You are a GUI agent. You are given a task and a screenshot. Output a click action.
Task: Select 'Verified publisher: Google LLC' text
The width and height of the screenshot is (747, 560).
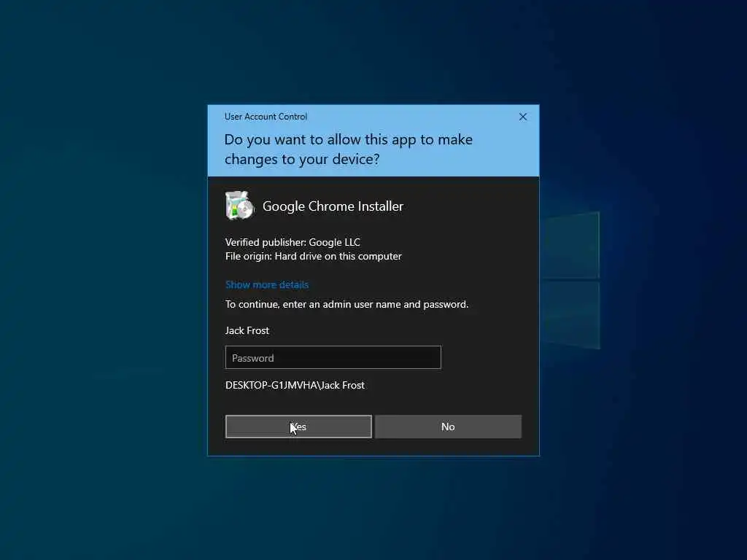pos(293,242)
